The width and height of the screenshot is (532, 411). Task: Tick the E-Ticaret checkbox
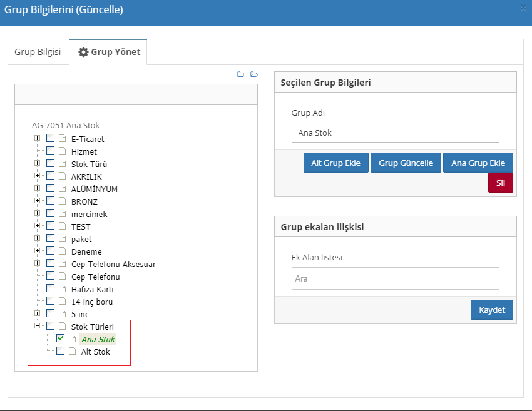point(50,138)
